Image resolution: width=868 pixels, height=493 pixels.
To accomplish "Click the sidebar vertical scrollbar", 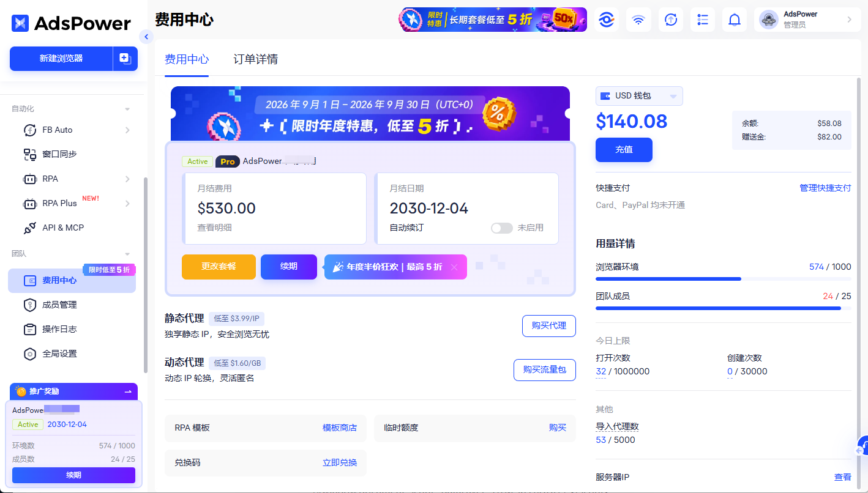I will pyautogui.click(x=145, y=275).
